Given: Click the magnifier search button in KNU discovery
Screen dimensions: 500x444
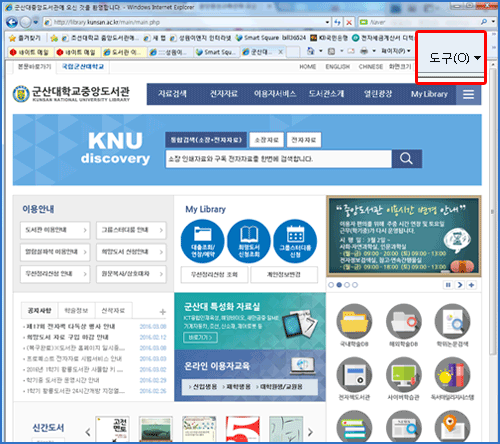Looking at the screenshot, I should tap(406, 159).
